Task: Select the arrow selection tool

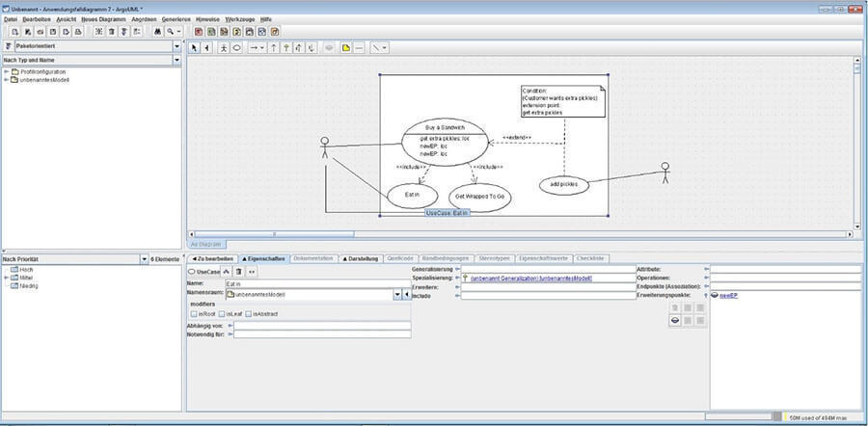Action: click(193, 46)
